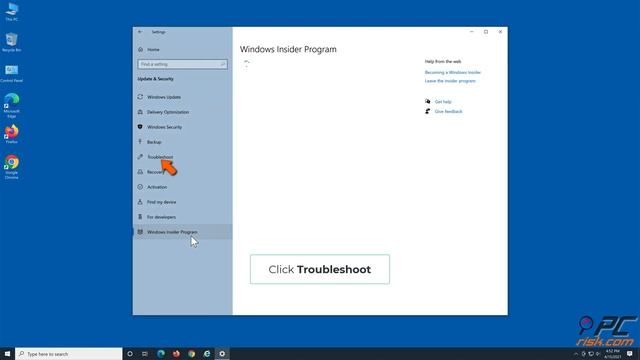Viewport: 640px width, 360px height.
Task: Select Microsoft Edge desktop shortcut
Action: coord(11,105)
